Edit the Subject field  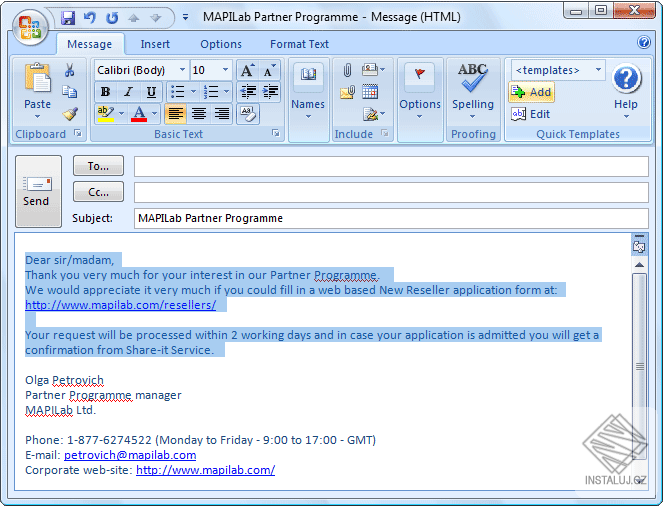391,218
